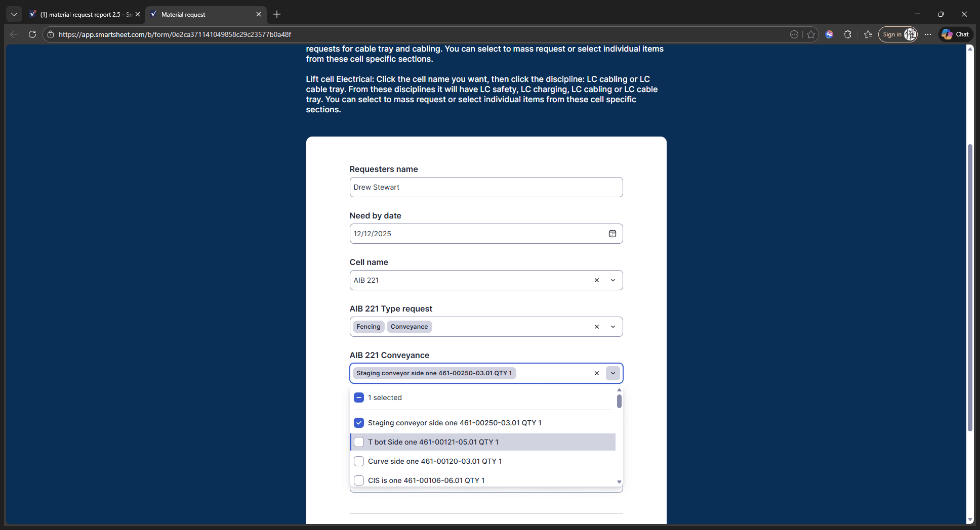Viewport: 980px width, 530px height.
Task: Open a new browser tab
Action: tap(277, 14)
